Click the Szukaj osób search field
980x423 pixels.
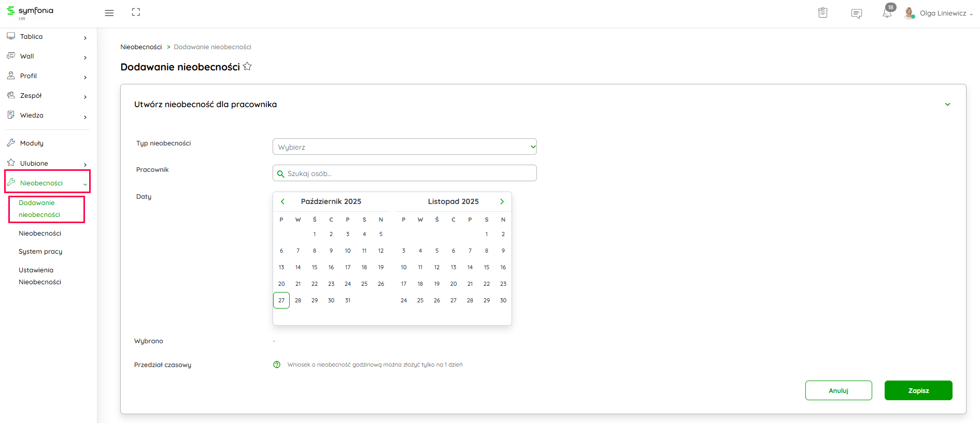click(404, 173)
